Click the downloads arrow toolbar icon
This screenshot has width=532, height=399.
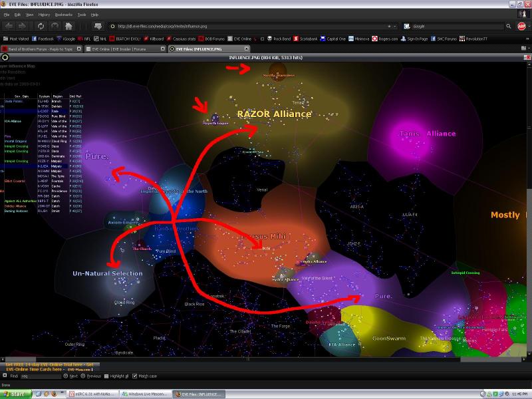pos(98,26)
